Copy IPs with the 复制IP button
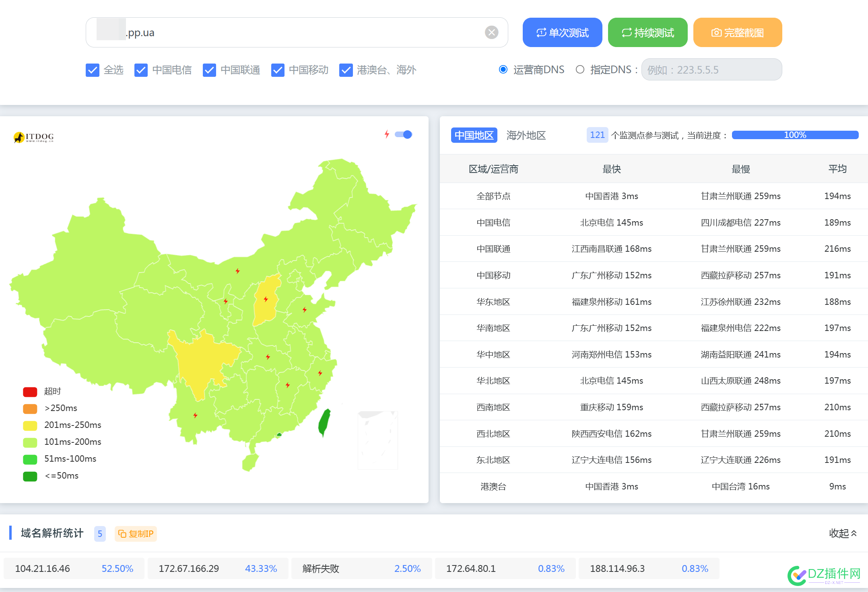 click(136, 534)
